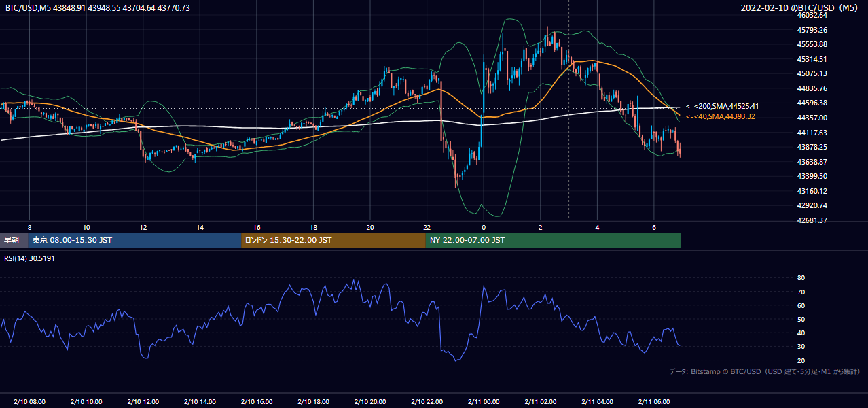Click the NY 22:00-07:00 JST session bar
The height and width of the screenshot is (408, 868).
(554, 240)
